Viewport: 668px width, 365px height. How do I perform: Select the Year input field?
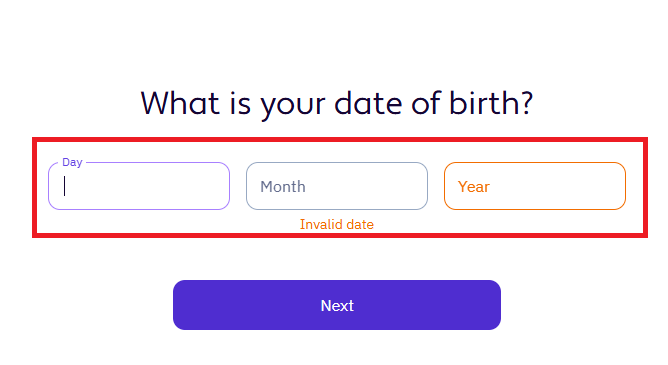[535, 186]
